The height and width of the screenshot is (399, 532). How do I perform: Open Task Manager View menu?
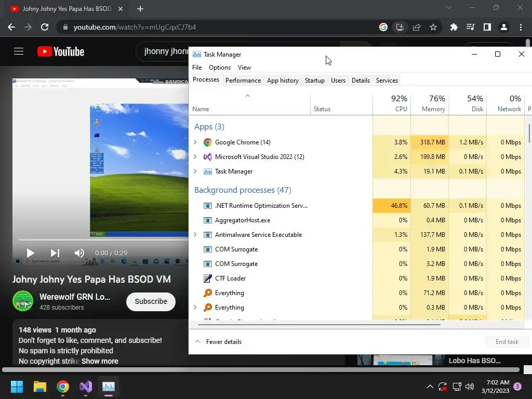pos(244,68)
